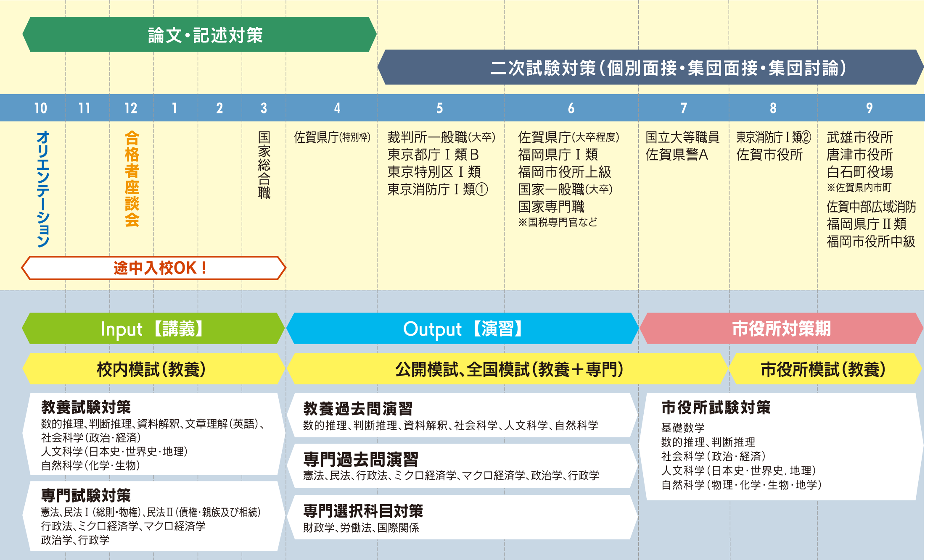
Task: Click 東京都庁Ⅰ類B entry
Action: point(433,155)
